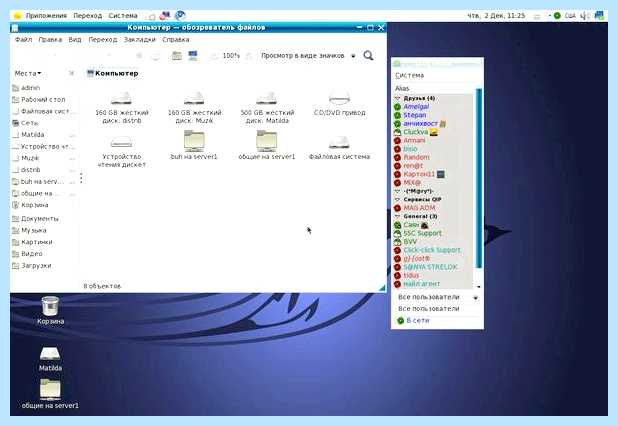The height and width of the screenshot is (426, 618).
Task: Select contact Stepan in messenger
Action: [415, 115]
